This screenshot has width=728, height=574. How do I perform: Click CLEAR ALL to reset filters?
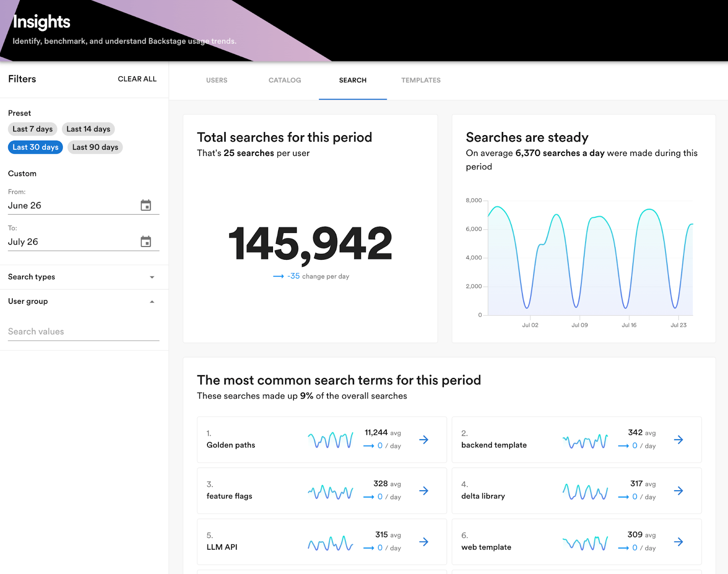pyautogui.click(x=137, y=79)
